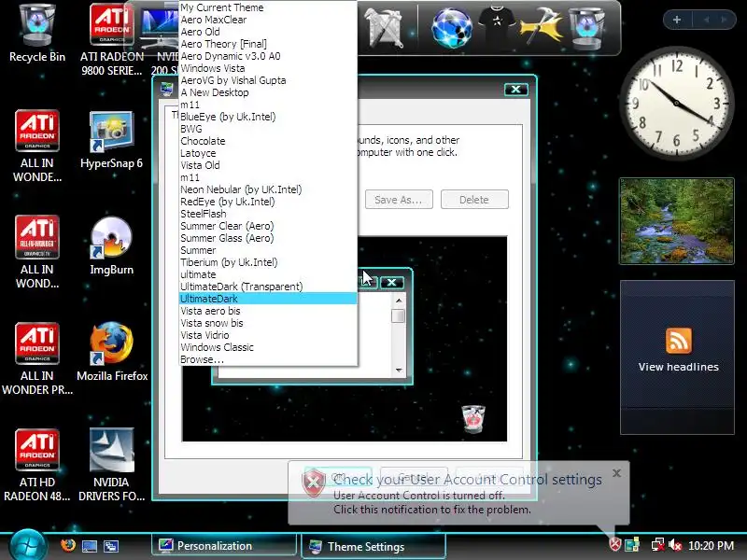The image size is (747, 560).
Task: Select the Vista Old theme entry
Action: [x=268, y=165]
